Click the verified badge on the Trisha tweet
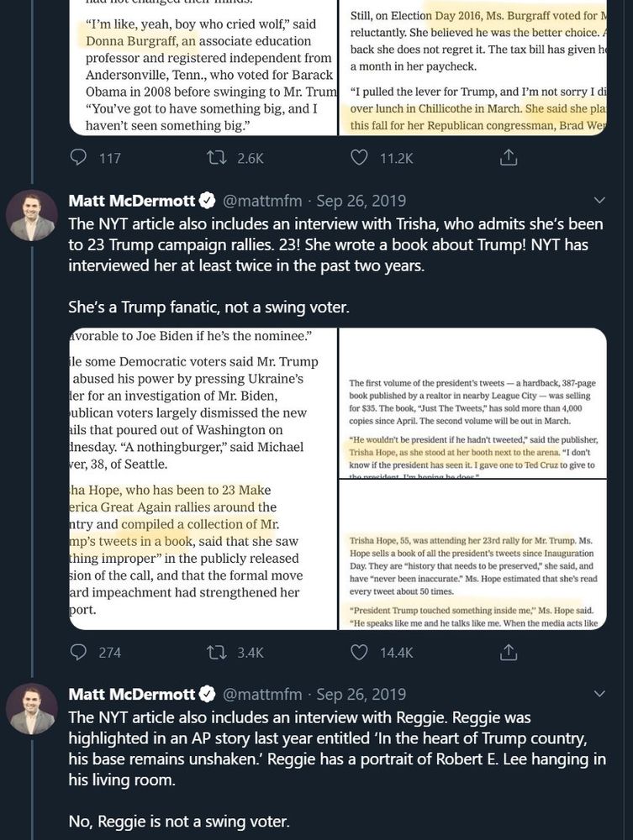 coord(208,201)
